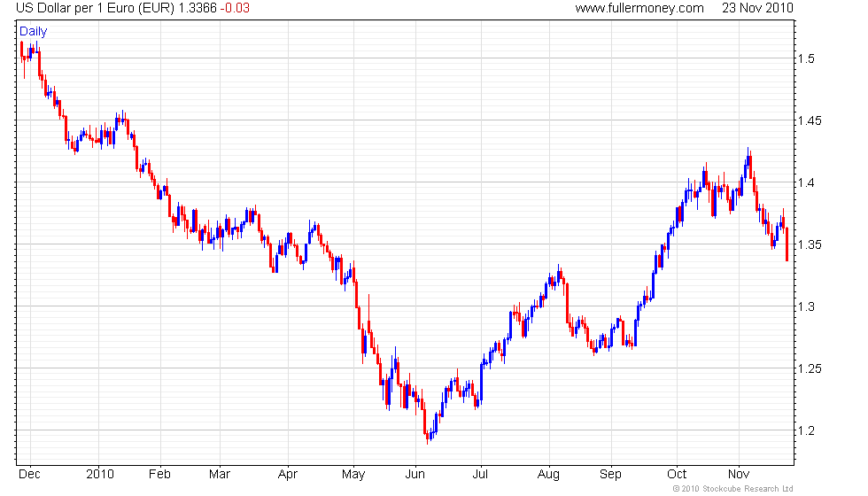Viewport: 868px width, 496px height.
Task: Click the 1.2 price axis label
Action: (x=806, y=430)
